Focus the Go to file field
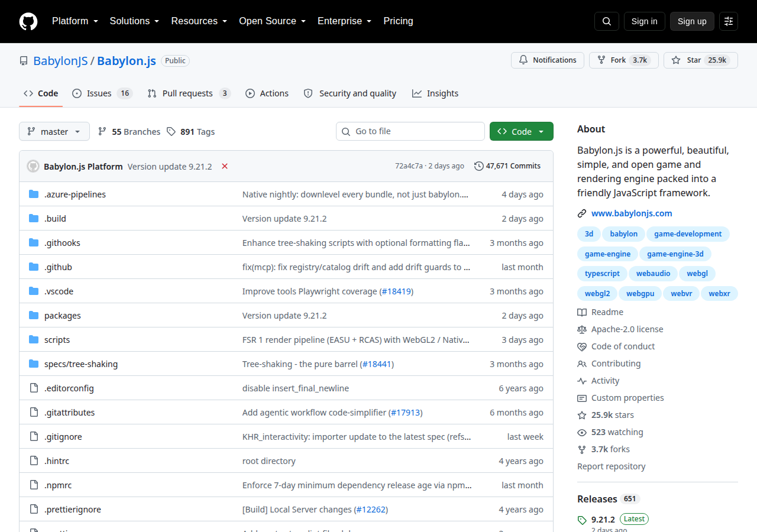The width and height of the screenshot is (757, 532). coord(410,131)
